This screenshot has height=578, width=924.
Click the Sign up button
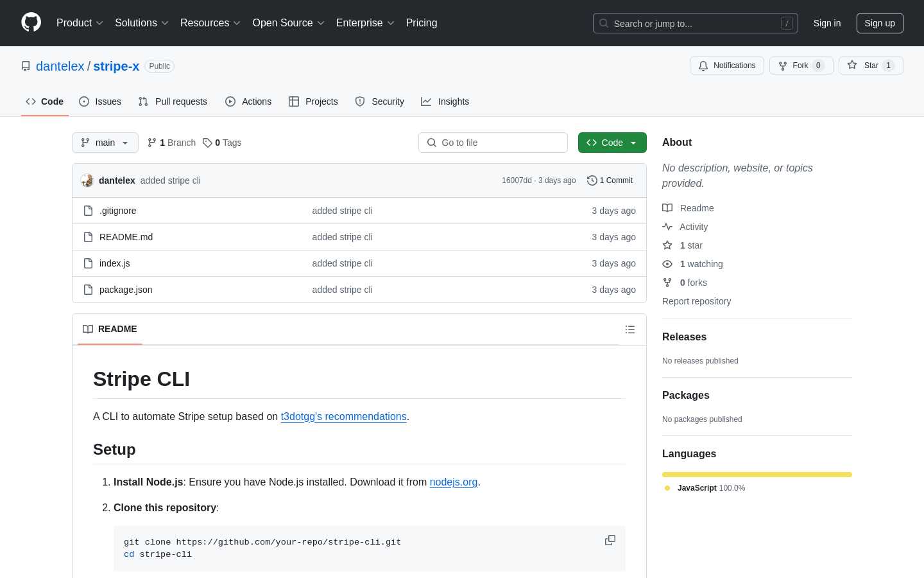click(x=880, y=23)
